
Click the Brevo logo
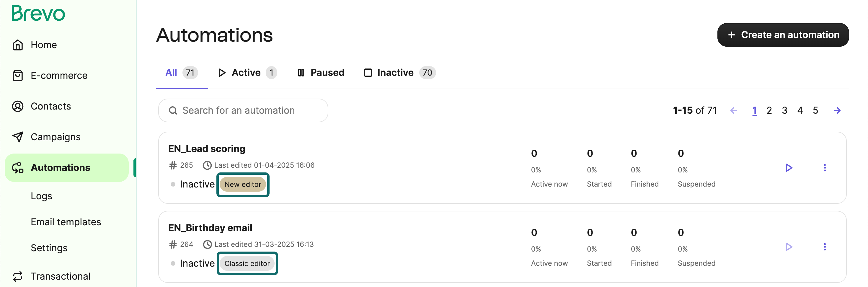(x=38, y=13)
